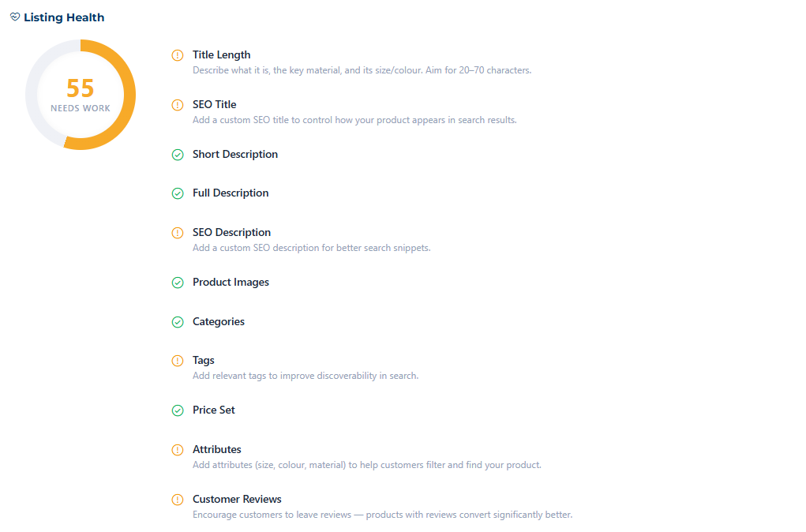
Task: Click the warning icon beside Title Length
Action: pos(178,55)
